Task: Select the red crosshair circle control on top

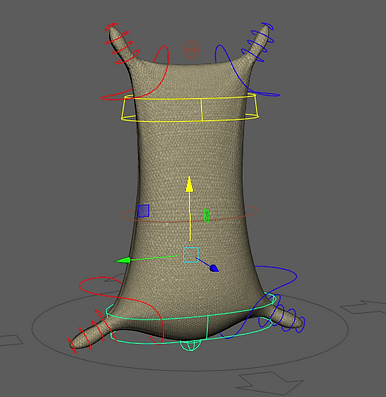Action: [192, 50]
